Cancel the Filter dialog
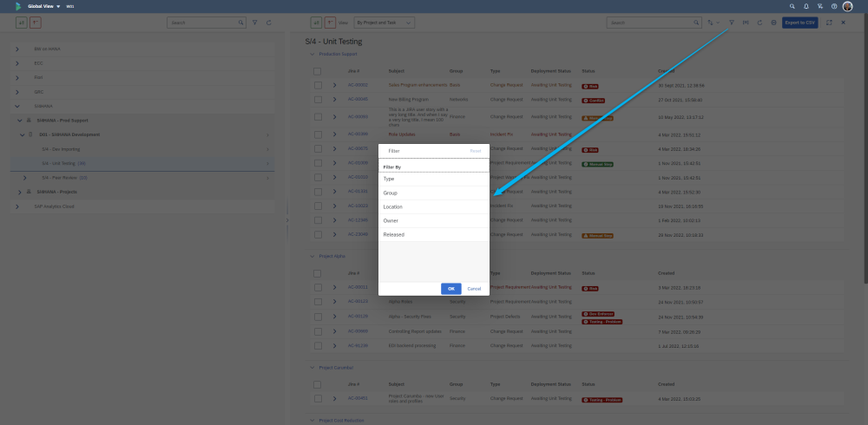 coord(474,289)
